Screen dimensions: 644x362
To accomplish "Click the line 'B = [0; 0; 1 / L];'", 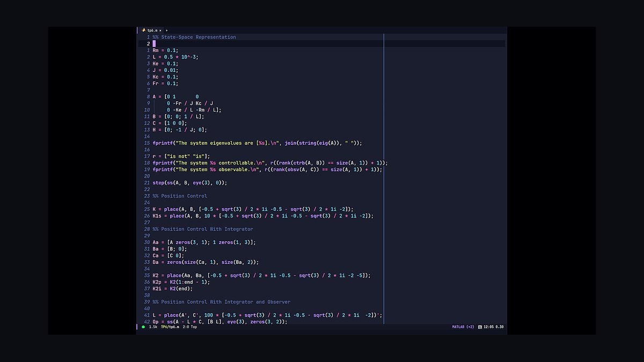I will click(x=178, y=116).
